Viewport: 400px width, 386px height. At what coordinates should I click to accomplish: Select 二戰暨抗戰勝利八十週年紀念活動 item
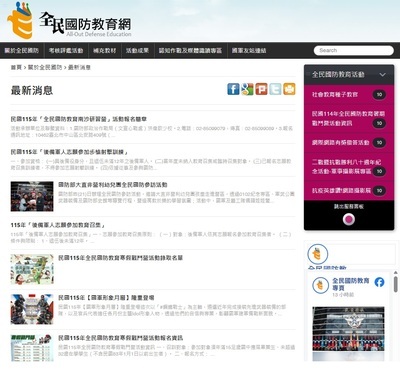tap(349, 167)
